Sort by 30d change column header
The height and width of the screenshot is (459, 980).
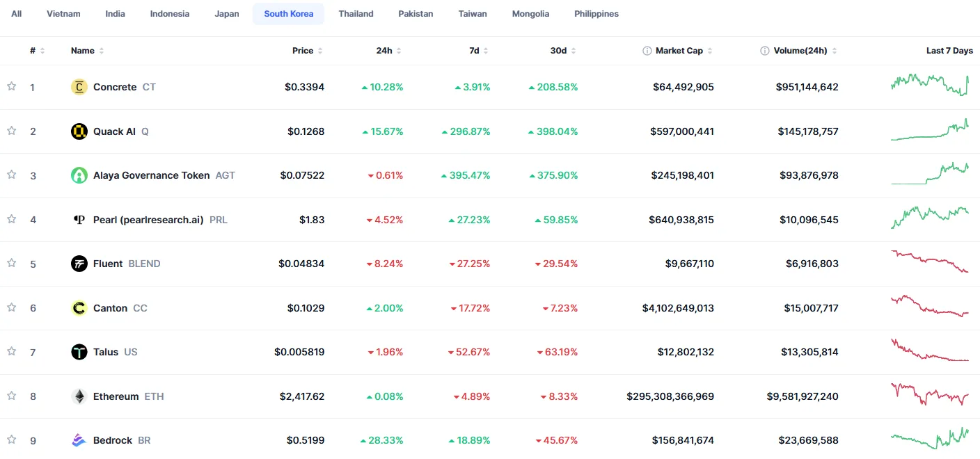tap(563, 51)
